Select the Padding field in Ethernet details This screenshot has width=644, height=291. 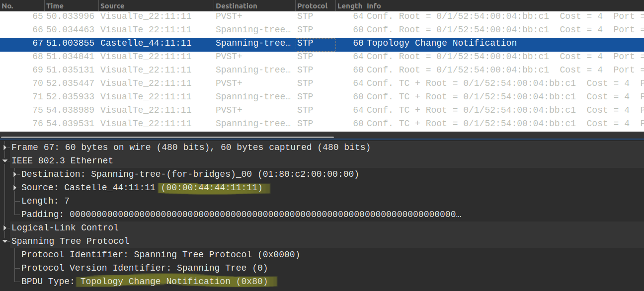(x=239, y=215)
